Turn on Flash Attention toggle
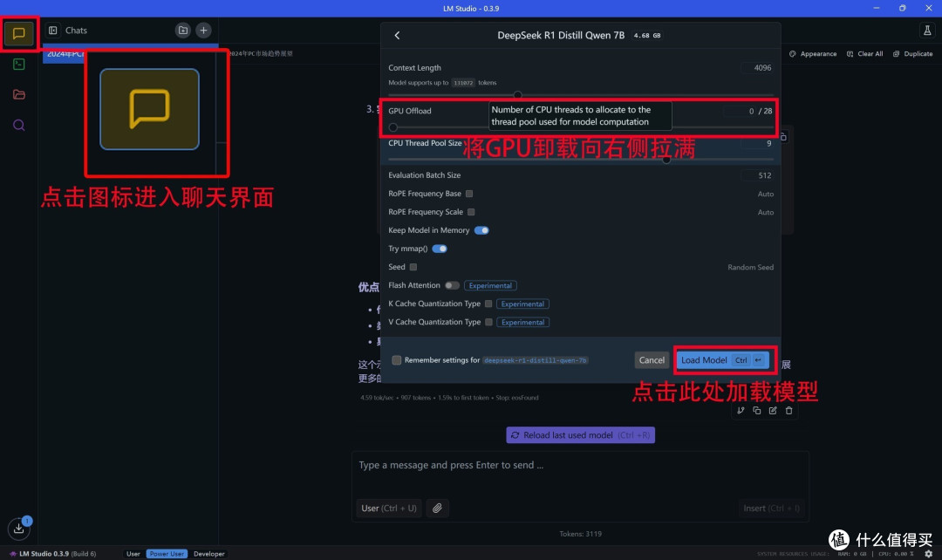The width and height of the screenshot is (942, 560). pyautogui.click(x=452, y=285)
